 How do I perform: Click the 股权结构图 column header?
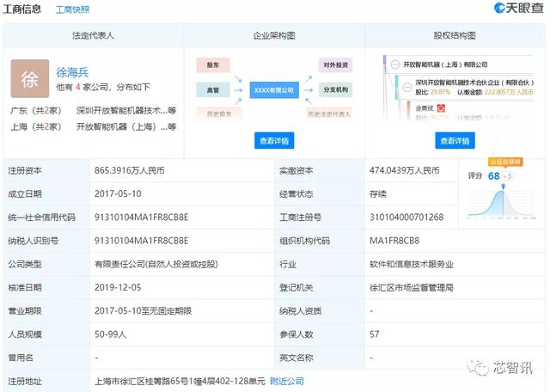tap(455, 35)
